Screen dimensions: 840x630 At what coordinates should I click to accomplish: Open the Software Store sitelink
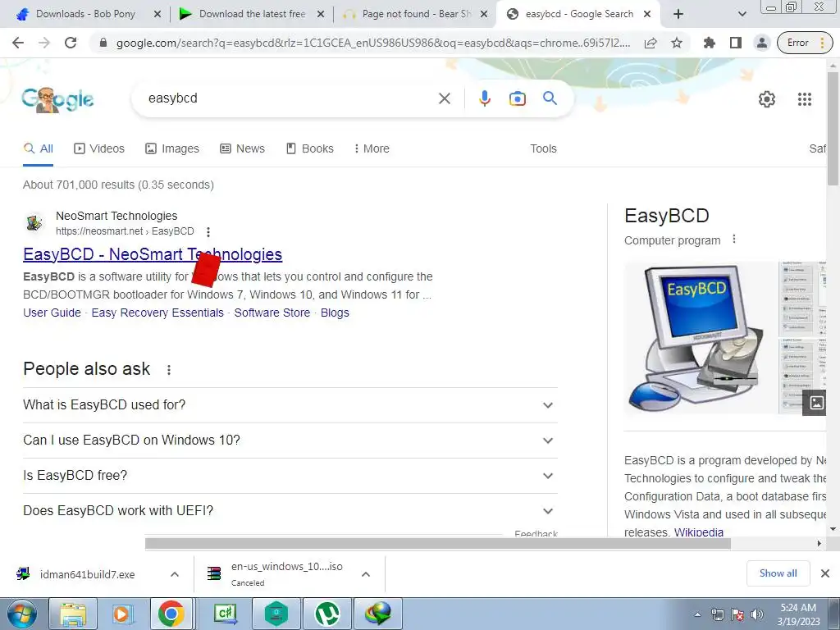(272, 313)
